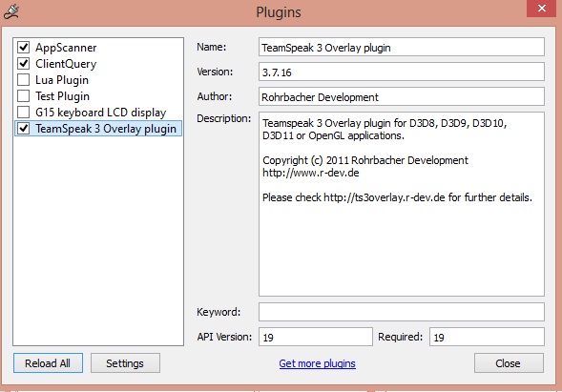The width and height of the screenshot is (562, 392).
Task: Select the ClientQuery list entry
Action: 66,64
